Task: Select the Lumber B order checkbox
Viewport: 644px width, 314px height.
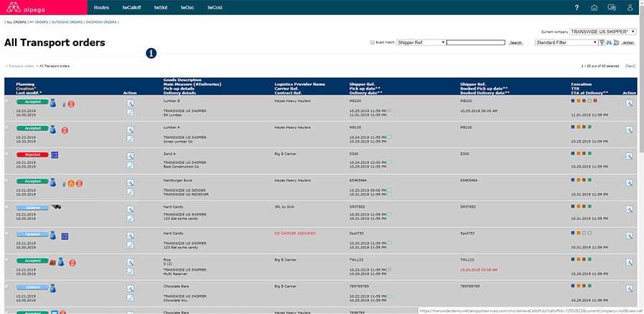Action: click(x=6, y=101)
